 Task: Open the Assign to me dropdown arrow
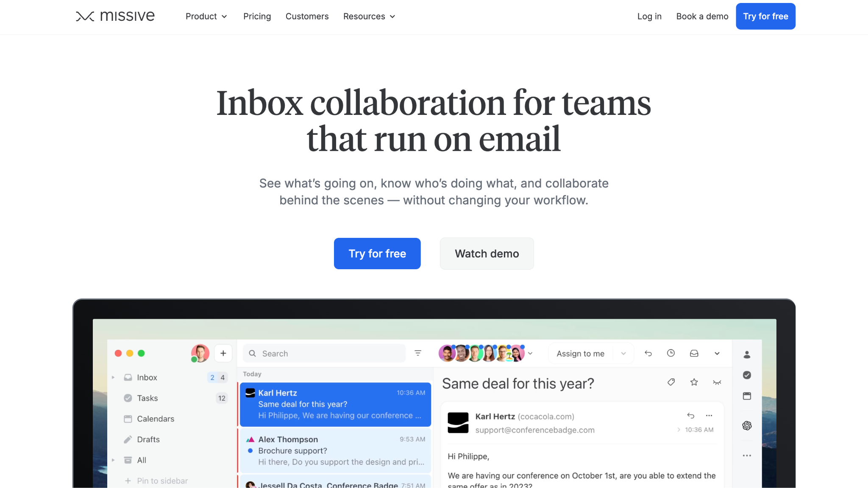coord(623,354)
